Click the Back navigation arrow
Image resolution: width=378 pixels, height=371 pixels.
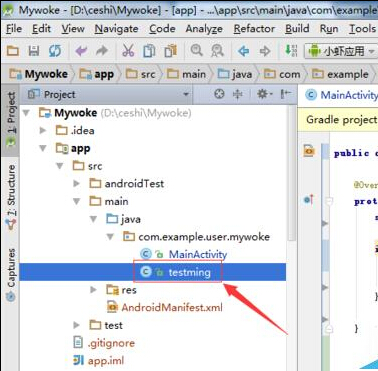click(244, 51)
